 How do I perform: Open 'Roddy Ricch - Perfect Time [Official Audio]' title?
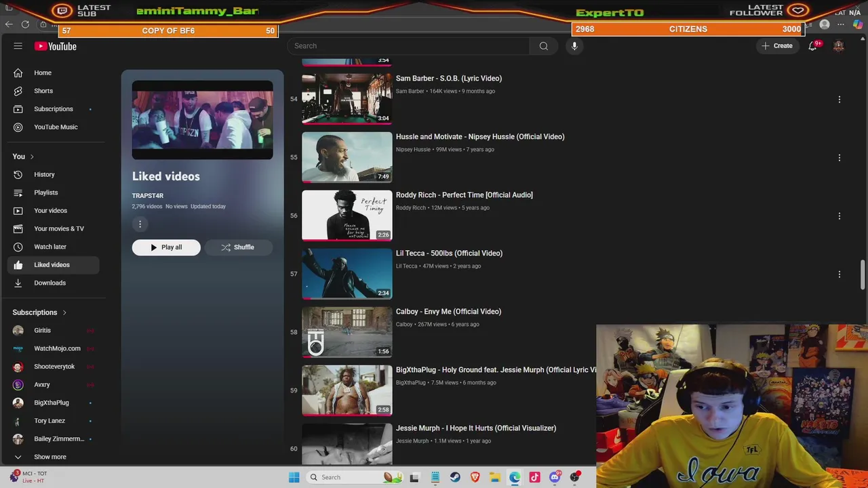(x=465, y=195)
